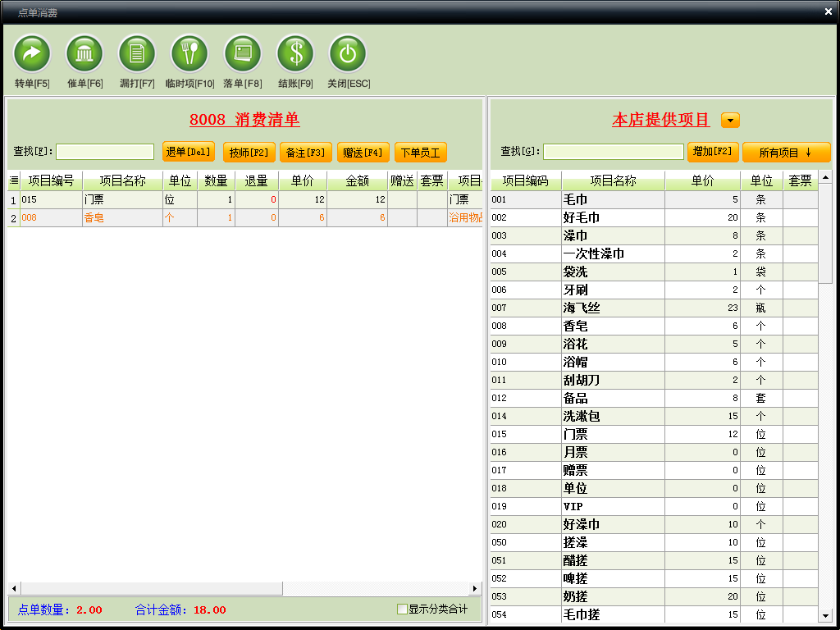Sort by 项目编号 column header
Image resolution: width=840 pixels, height=630 pixels.
pyautogui.click(x=51, y=181)
